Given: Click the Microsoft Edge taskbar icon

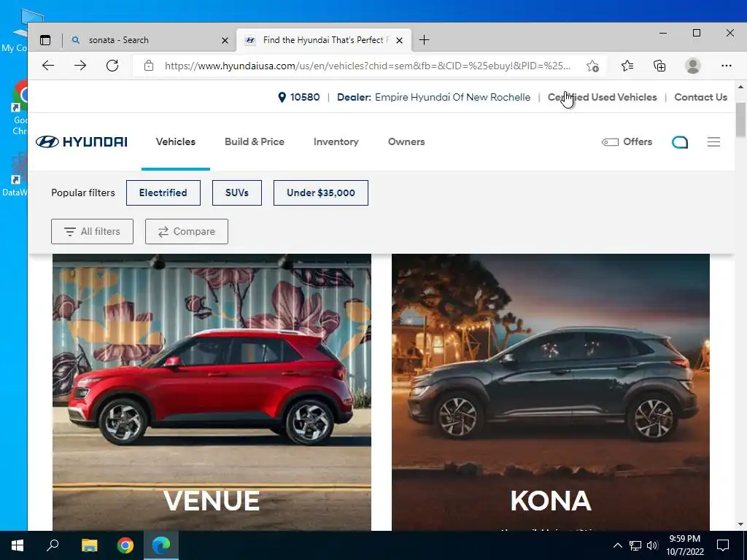Looking at the screenshot, I should coord(161,545).
